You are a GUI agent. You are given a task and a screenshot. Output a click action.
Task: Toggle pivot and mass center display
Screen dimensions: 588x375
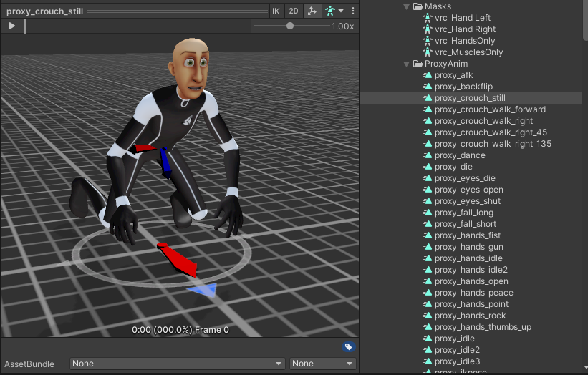click(x=312, y=11)
